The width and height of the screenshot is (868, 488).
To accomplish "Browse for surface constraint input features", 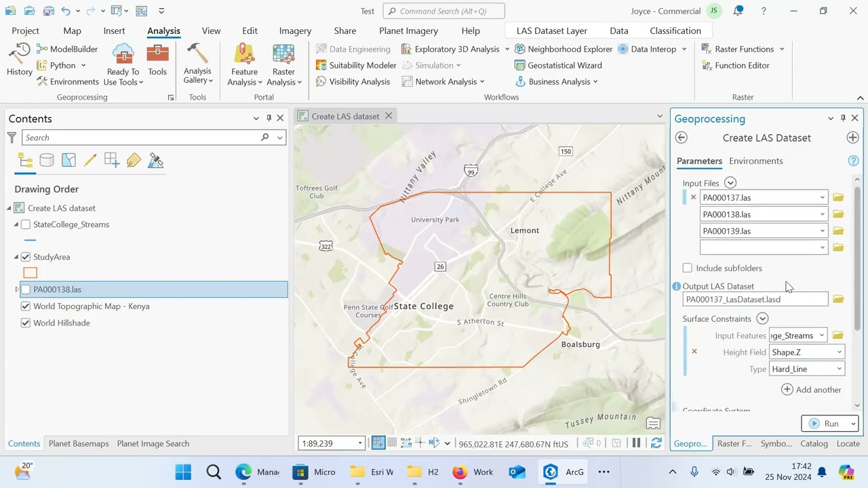I will (x=838, y=335).
